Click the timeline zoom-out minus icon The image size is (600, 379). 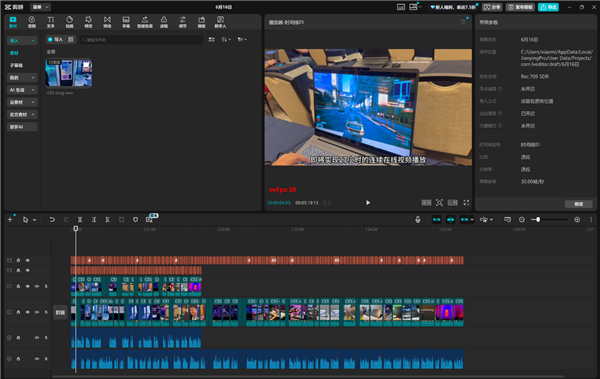522,219
